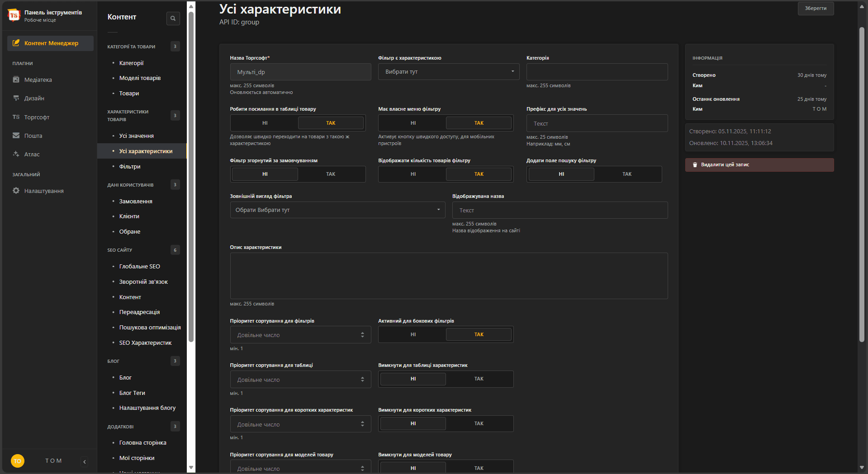Viewport: 868px width, 474px height.
Task: Expand Зовнішній вигляд фільтра dropdown
Action: 337,210
